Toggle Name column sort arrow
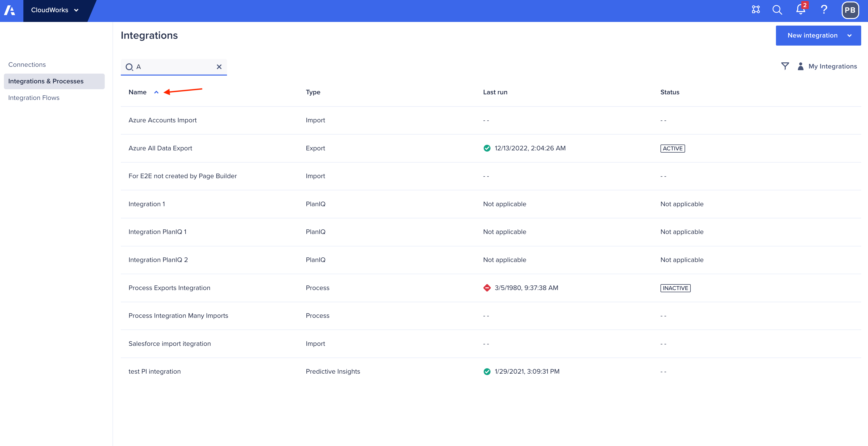This screenshot has width=868, height=446. coord(156,92)
